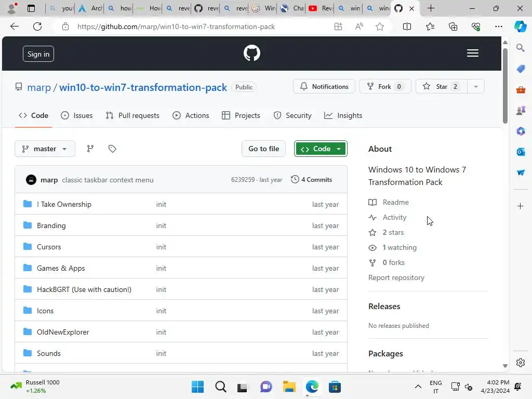532x399 pixels.
Task: Open Notifications for this repository
Action: coord(324,87)
